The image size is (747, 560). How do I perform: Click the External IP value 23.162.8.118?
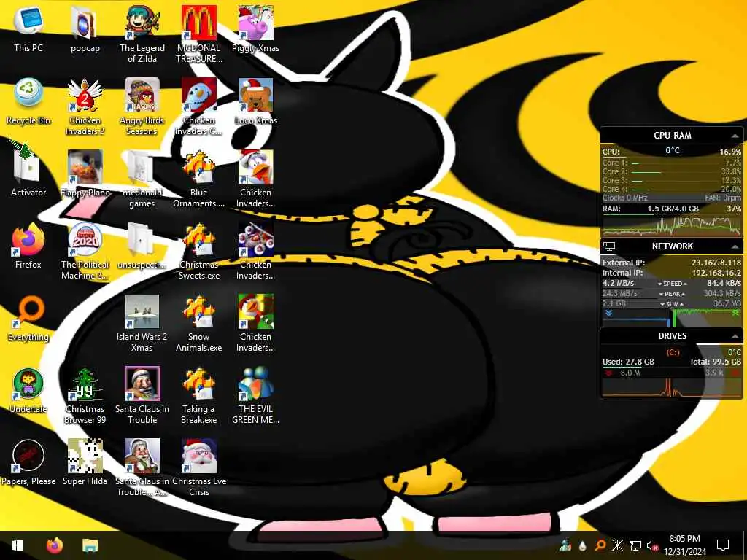[x=716, y=262]
